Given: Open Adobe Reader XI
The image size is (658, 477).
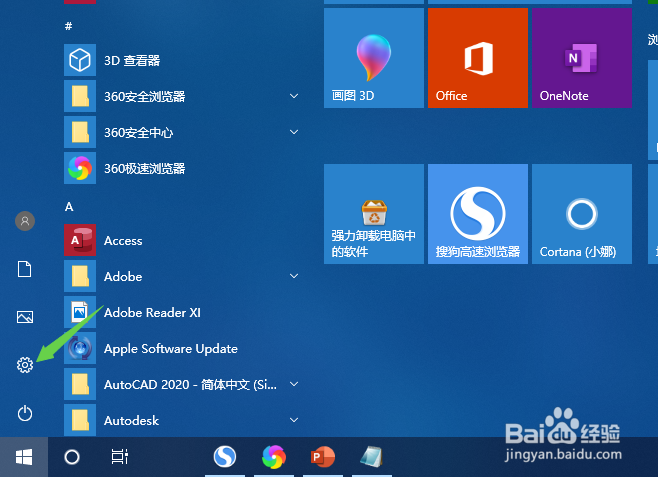Looking at the screenshot, I should 182,312.
